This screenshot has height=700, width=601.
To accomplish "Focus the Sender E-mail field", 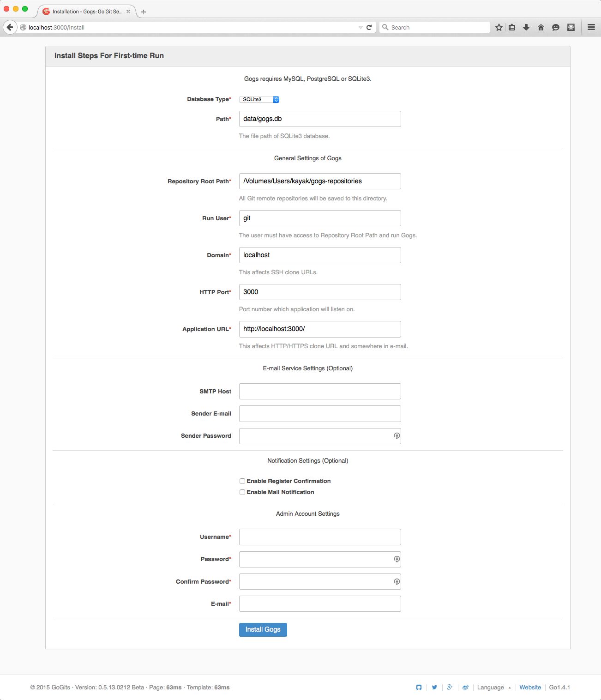I will [x=320, y=413].
